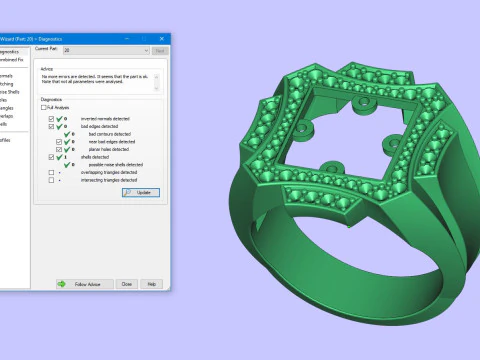
Task: Enable the overlapping triangles detected checkbox
Action: [51, 172]
